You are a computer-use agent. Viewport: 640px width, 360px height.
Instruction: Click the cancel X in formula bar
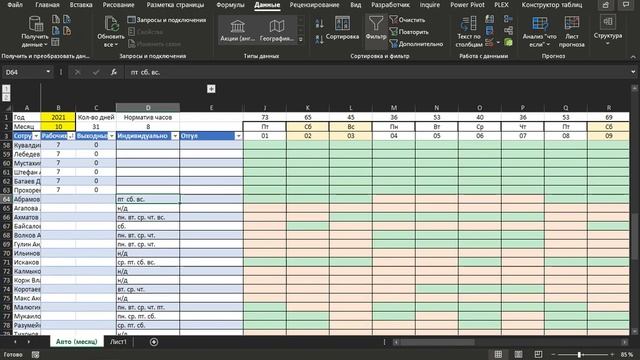tap(77, 72)
